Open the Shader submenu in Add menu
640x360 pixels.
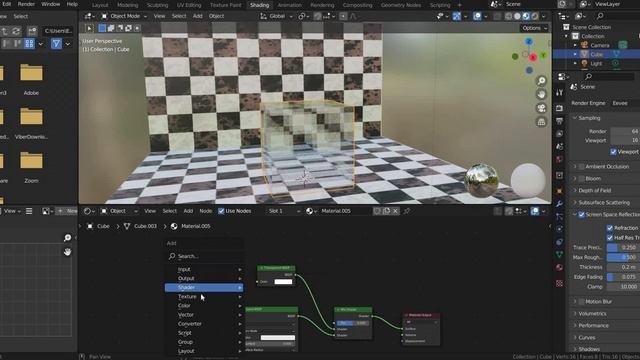[x=204, y=287]
